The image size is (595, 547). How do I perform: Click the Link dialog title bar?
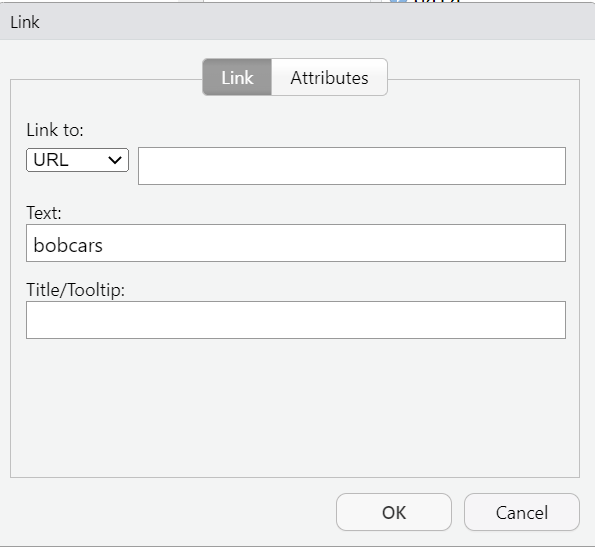(x=298, y=22)
